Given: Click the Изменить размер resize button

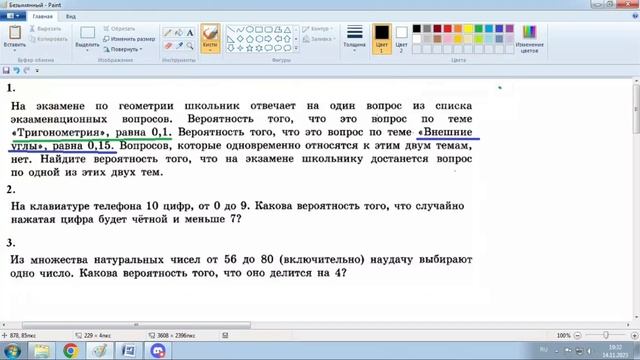Looking at the screenshot, I should [129, 39].
